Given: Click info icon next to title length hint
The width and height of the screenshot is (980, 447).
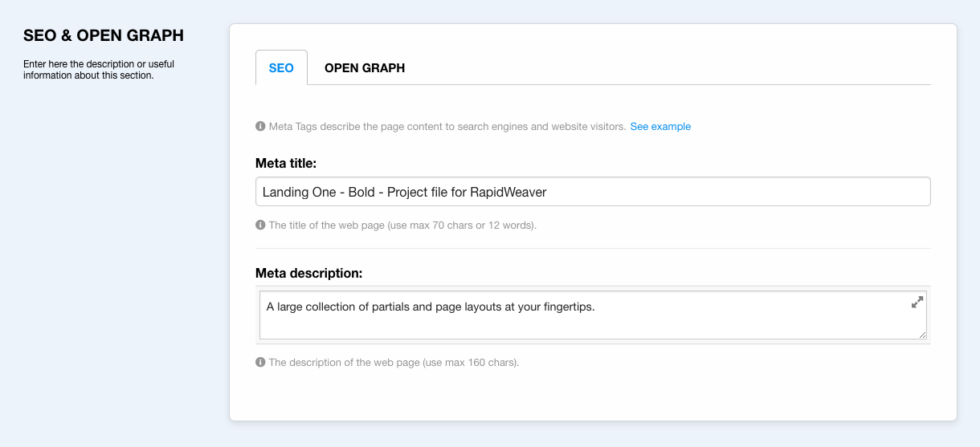Looking at the screenshot, I should coord(260,226).
